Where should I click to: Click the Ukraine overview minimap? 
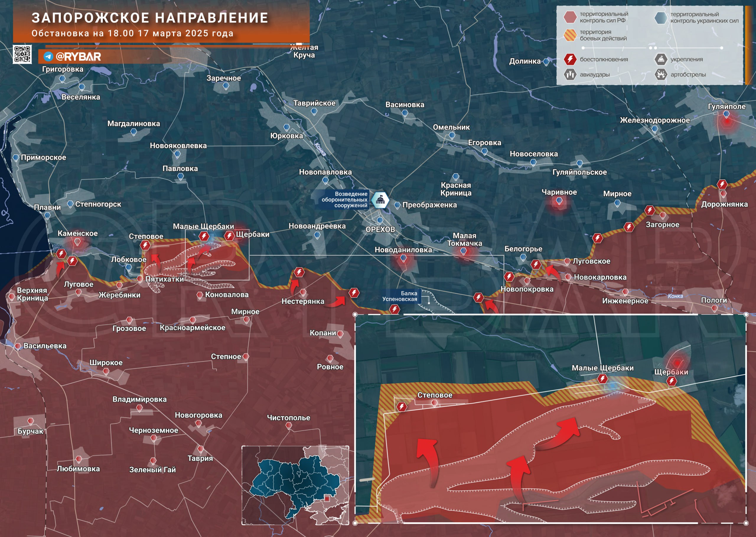point(295,485)
